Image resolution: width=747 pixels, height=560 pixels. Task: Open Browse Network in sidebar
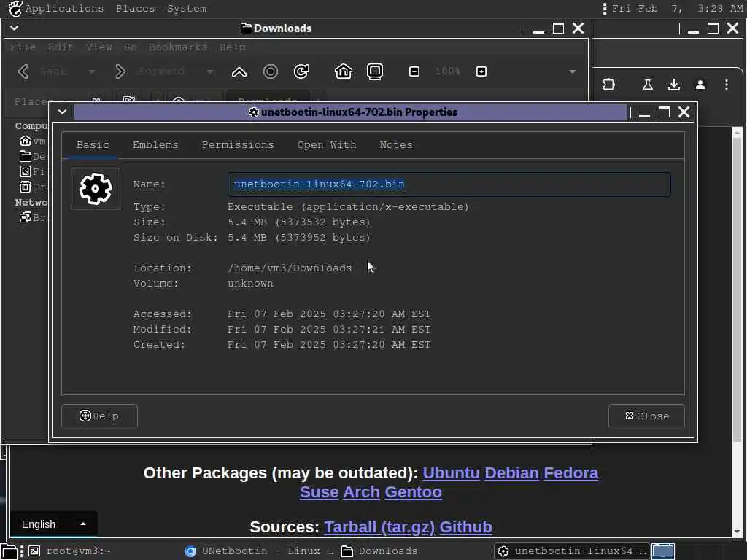[32, 217]
